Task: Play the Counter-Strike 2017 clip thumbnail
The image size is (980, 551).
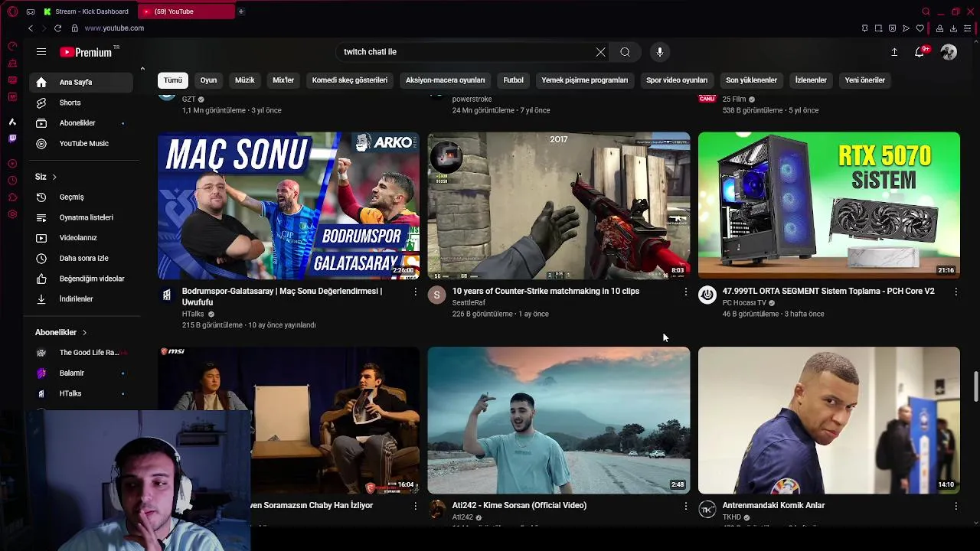Action: point(559,206)
